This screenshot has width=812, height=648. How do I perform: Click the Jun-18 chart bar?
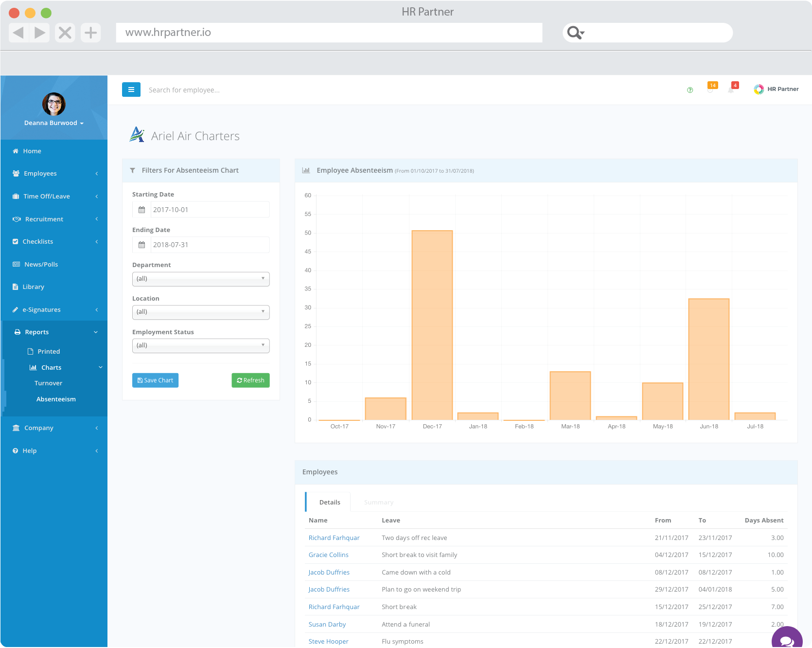[709, 359]
